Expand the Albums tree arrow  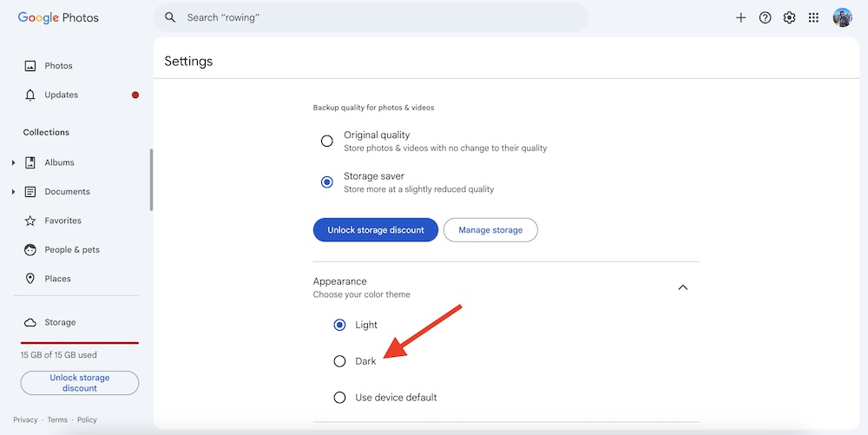pos(13,163)
